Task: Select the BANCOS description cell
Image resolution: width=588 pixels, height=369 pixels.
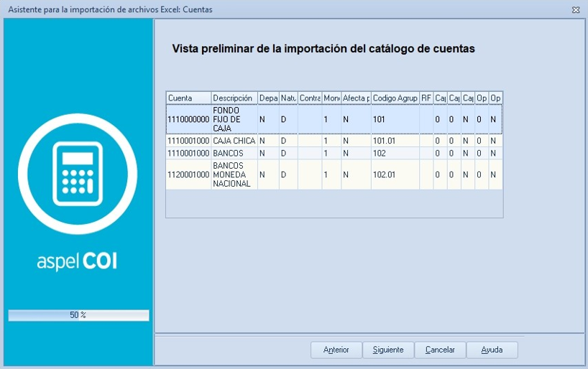Action: [234, 153]
